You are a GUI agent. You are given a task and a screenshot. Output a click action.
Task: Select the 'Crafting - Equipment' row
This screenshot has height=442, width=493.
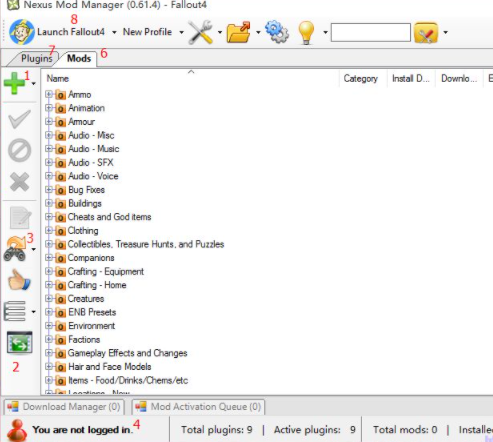coord(106,272)
